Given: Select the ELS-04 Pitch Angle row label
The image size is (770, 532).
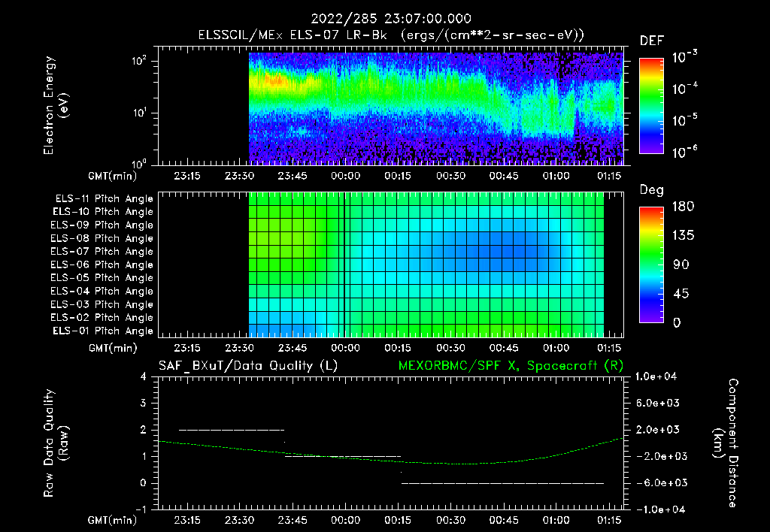Looking at the screenshot, I should coord(102,292).
